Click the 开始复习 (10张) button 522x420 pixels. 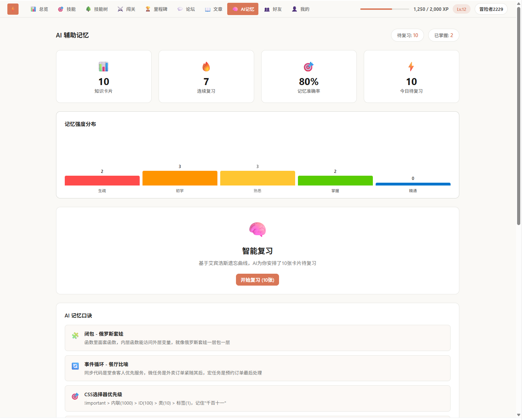(x=257, y=280)
